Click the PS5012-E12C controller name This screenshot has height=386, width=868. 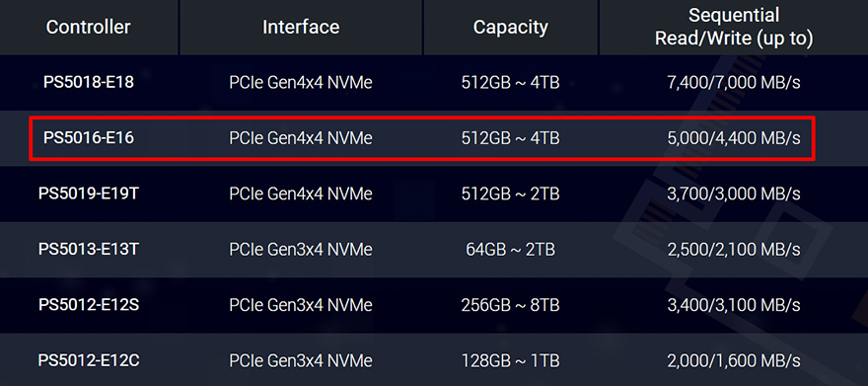pyautogui.click(x=89, y=361)
